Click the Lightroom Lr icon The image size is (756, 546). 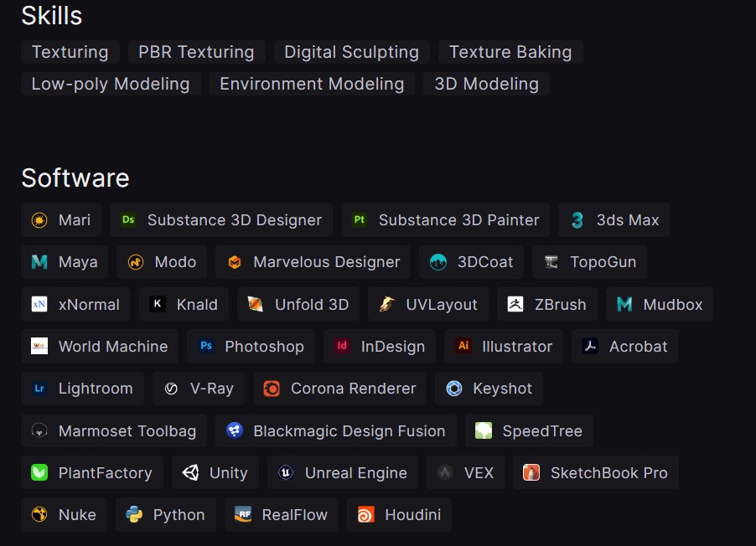coord(39,389)
